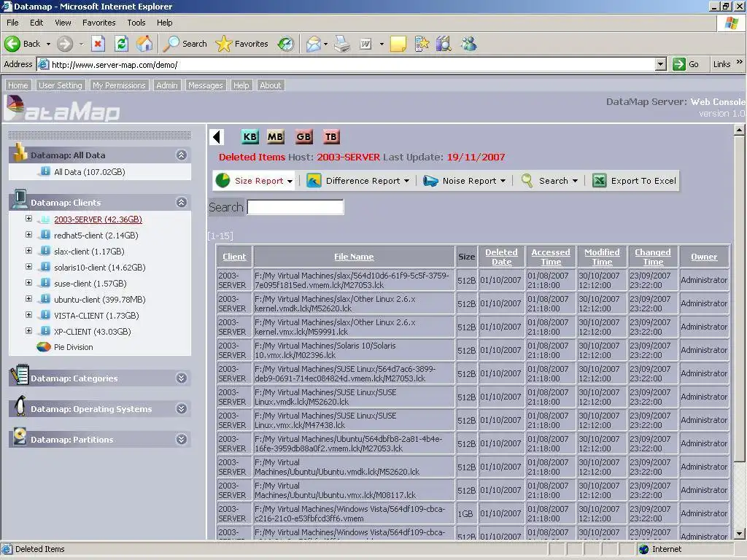Open the View menu

pyautogui.click(x=63, y=22)
